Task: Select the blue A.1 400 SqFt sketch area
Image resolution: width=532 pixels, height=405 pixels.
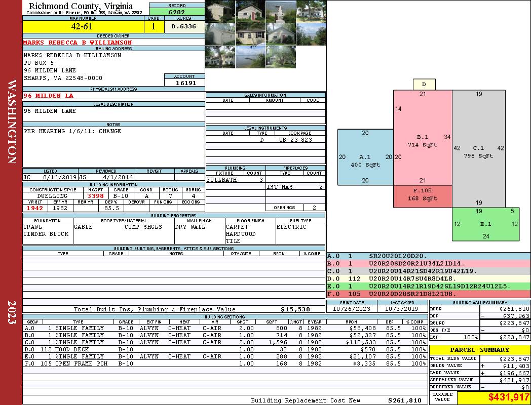Action: (365, 157)
